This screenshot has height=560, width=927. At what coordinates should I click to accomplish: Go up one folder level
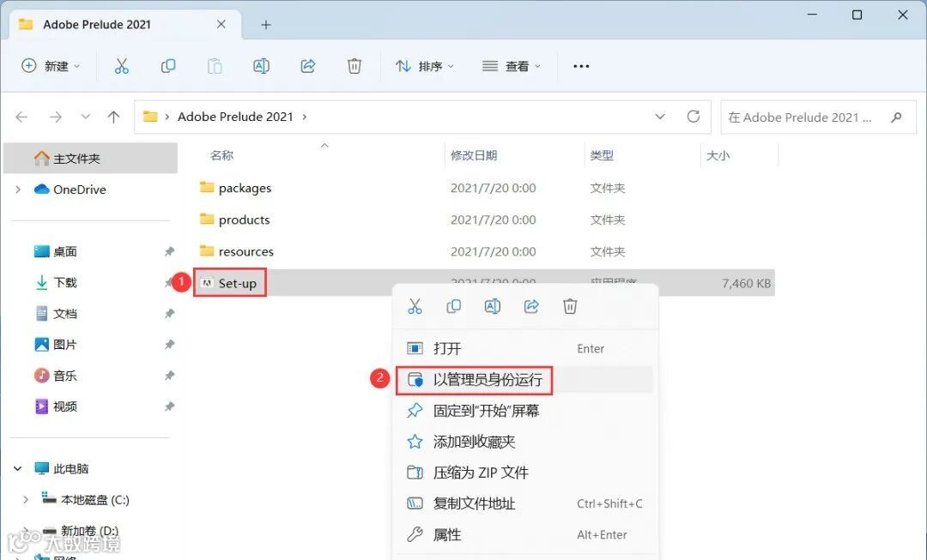(x=113, y=117)
